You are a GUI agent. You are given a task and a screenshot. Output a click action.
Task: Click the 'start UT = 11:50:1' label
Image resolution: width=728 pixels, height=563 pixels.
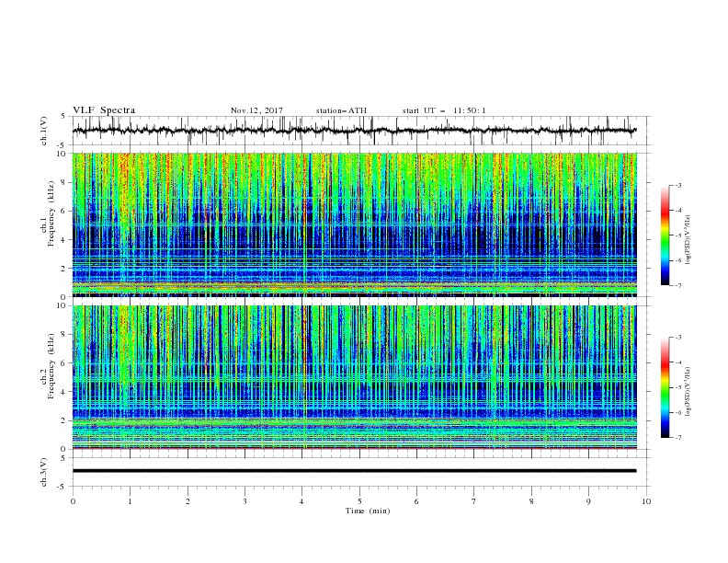[x=444, y=110]
